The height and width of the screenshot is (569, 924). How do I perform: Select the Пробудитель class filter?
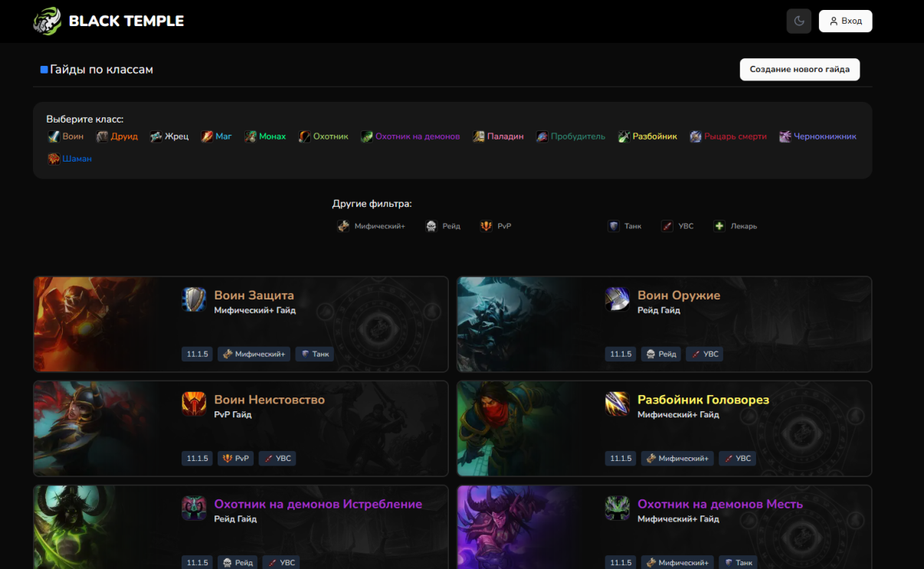(571, 136)
